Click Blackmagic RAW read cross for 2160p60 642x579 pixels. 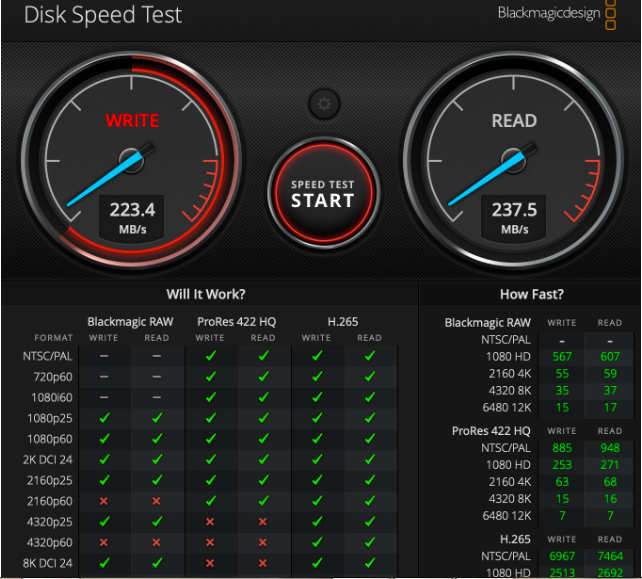[x=156, y=501]
